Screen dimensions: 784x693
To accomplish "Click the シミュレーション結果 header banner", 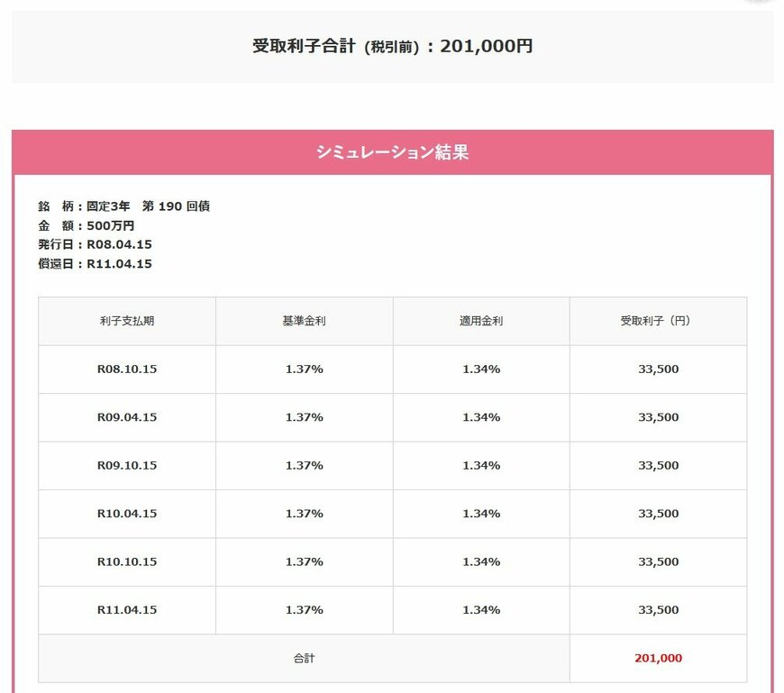I will (392, 152).
